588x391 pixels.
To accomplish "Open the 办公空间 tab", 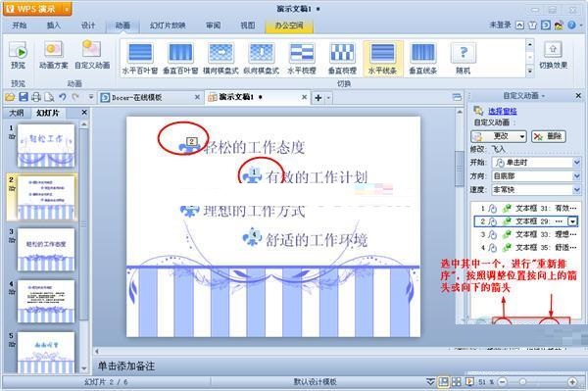I will pos(289,25).
